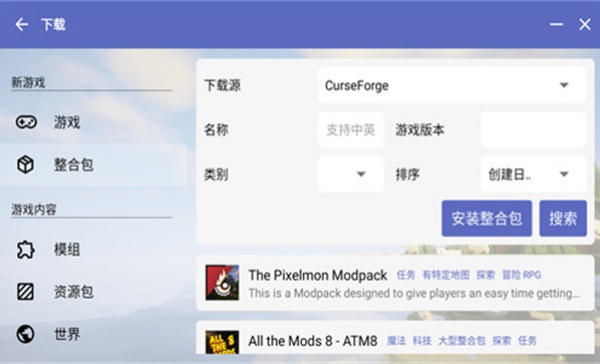The image size is (600, 364).
Task: Click the arrow of the 创建日 sort box
Action: [564, 174]
